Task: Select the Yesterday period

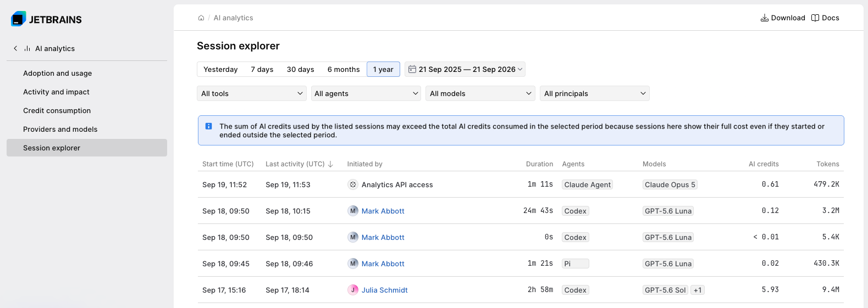Action: click(x=220, y=69)
